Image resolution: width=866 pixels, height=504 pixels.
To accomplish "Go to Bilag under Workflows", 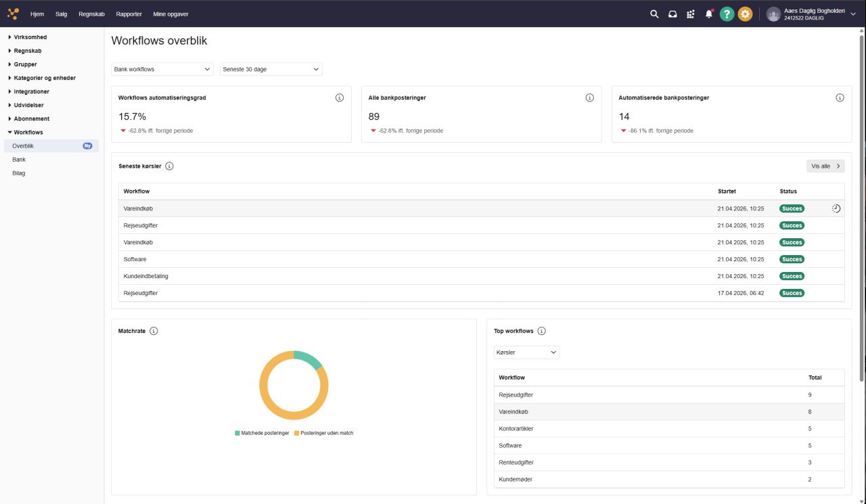I will 19,173.
